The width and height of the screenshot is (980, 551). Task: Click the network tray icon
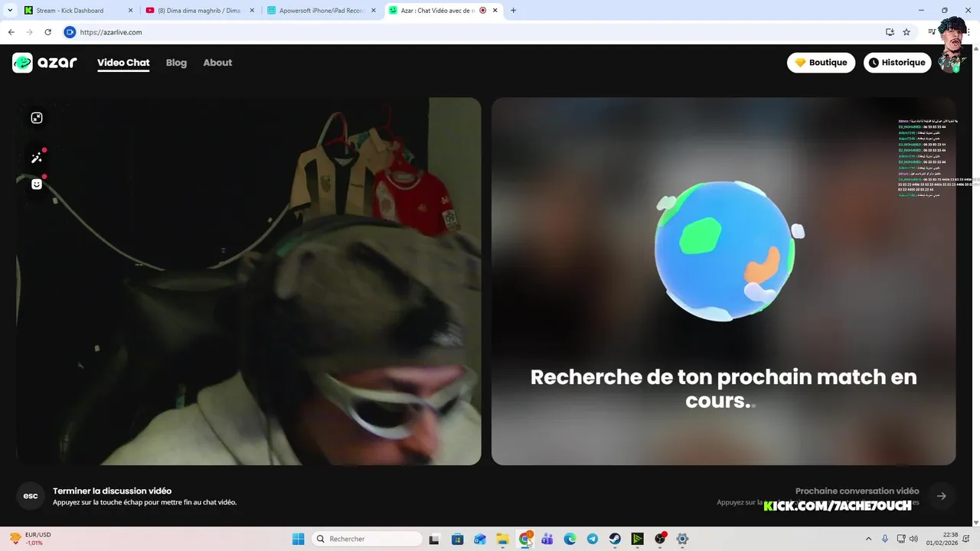point(901,539)
